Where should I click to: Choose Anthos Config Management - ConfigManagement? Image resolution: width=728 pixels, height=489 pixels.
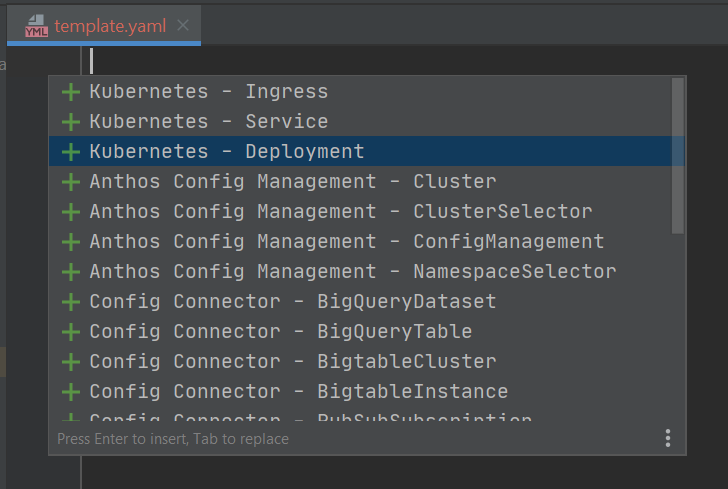pos(346,242)
